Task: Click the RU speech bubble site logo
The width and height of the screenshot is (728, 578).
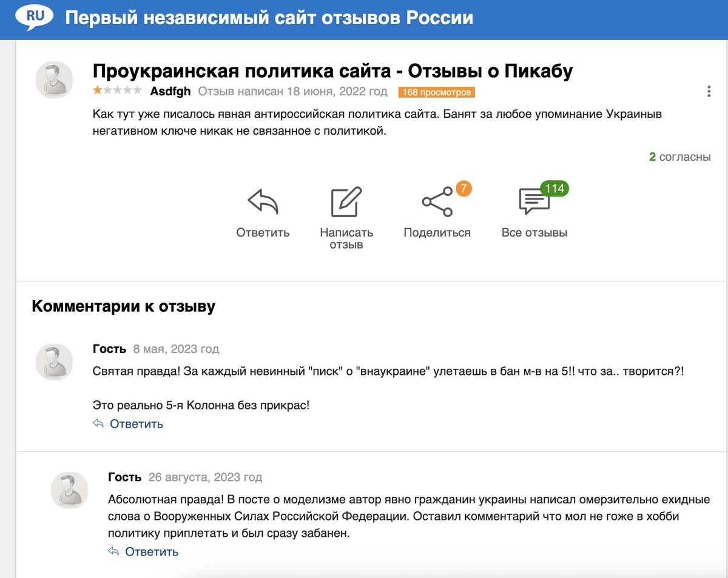Action: pyautogui.click(x=35, y=18)
